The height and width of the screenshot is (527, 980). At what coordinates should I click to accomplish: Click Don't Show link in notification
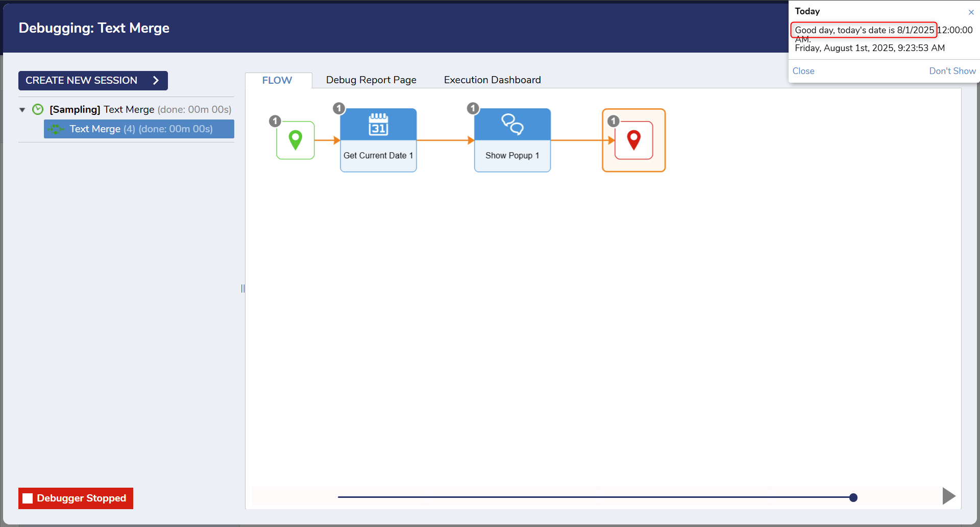click(952, 71)
